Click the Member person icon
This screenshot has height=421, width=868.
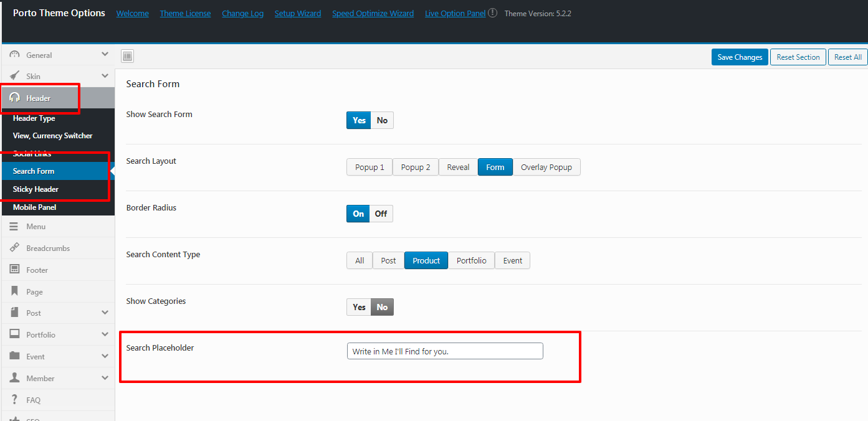(14, 378)
